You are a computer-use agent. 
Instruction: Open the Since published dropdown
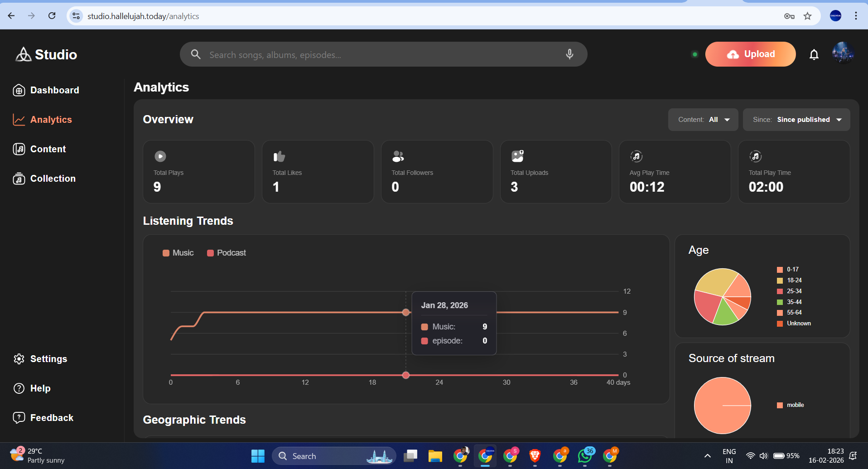pos(796,120)
